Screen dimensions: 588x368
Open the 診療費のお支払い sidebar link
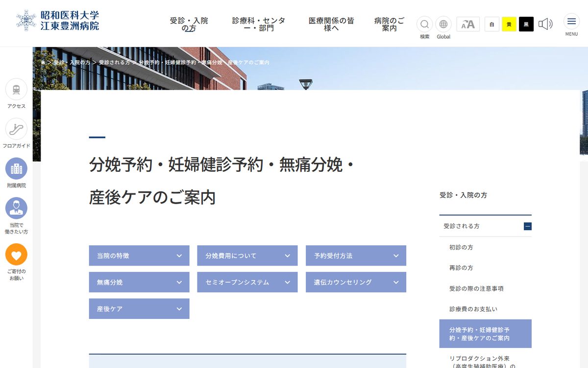point(473,309)
